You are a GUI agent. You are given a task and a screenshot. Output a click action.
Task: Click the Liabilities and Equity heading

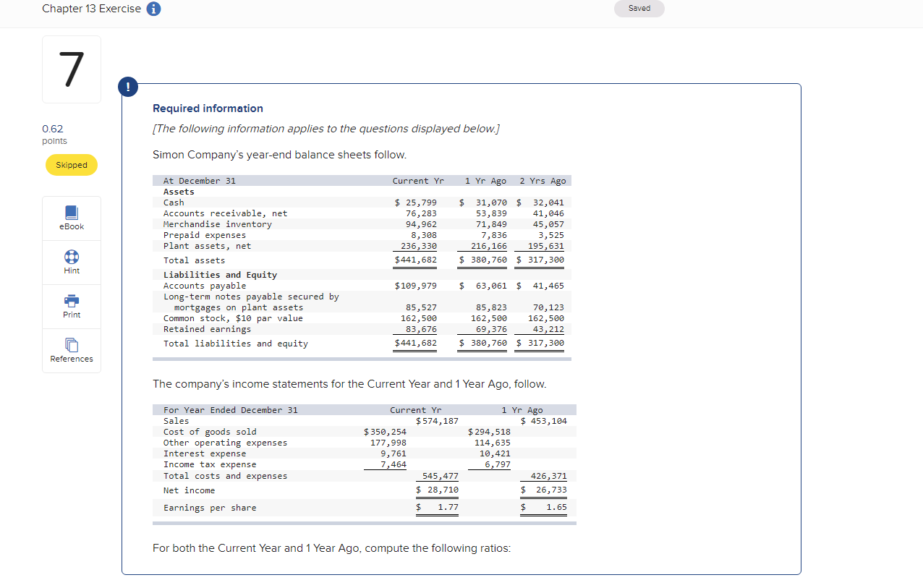point(220,275)
